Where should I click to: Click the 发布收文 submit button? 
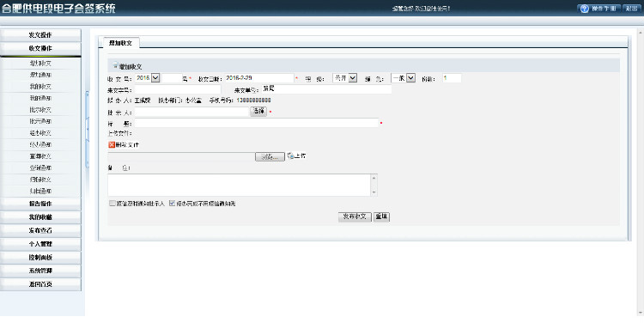pyautogui.click(x=355, y=216)
